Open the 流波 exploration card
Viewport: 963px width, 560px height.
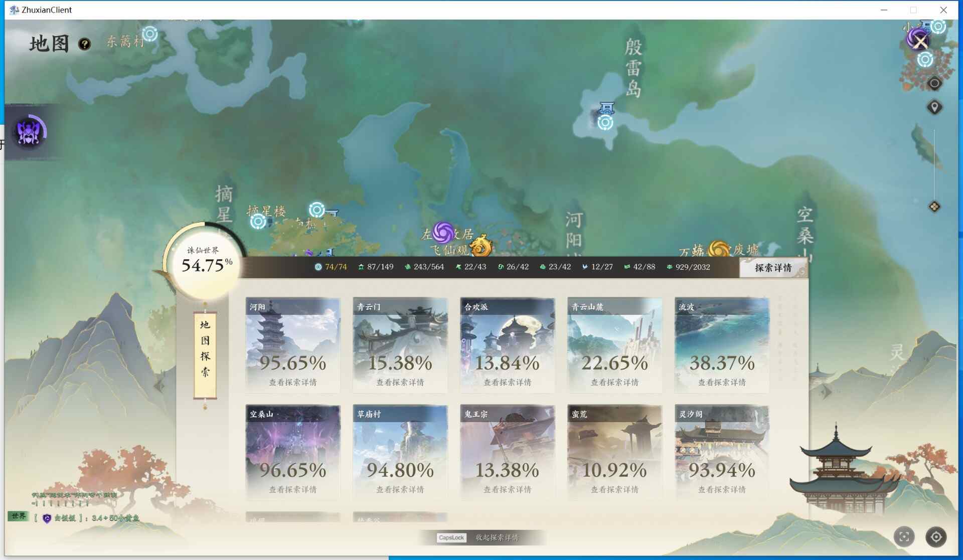722,345
